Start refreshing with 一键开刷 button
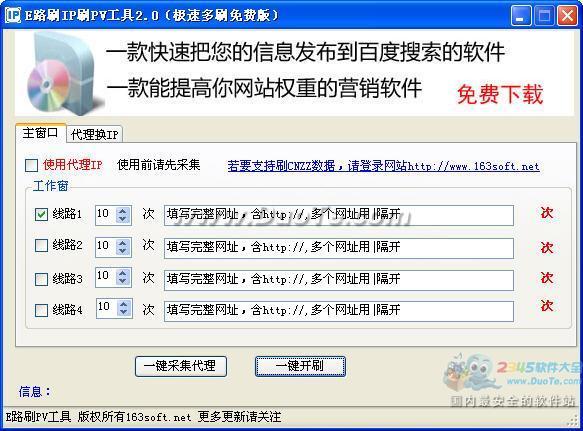The width and height of the screenshot is (583, 431). coord(300,366)
